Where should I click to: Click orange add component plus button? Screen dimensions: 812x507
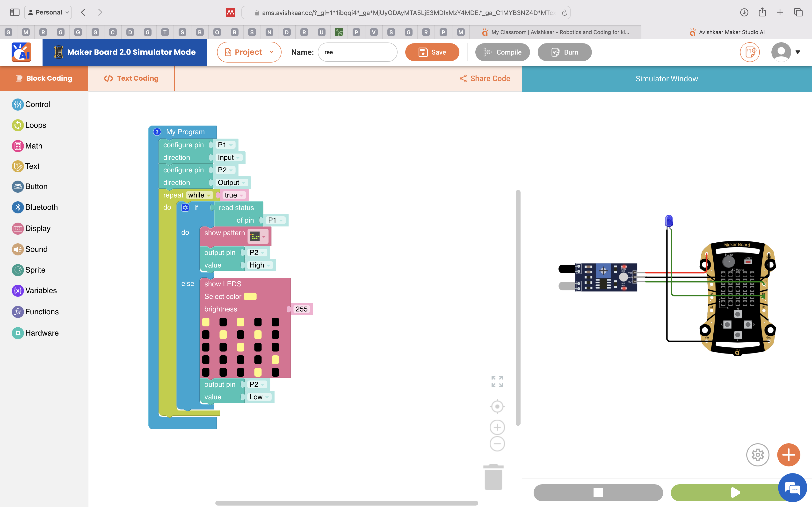click(x=789, y=455)
